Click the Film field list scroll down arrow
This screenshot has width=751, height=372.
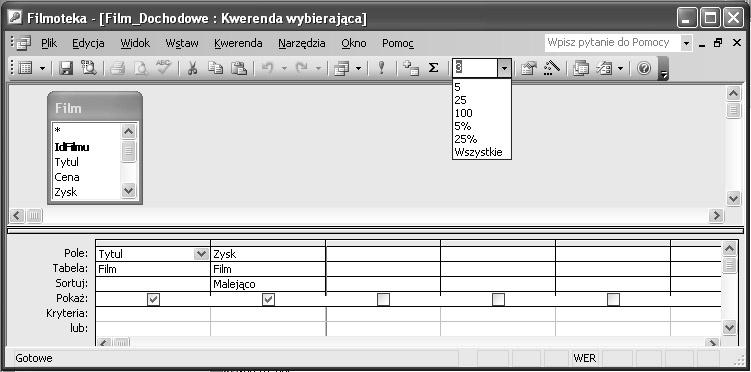(129, 191)
